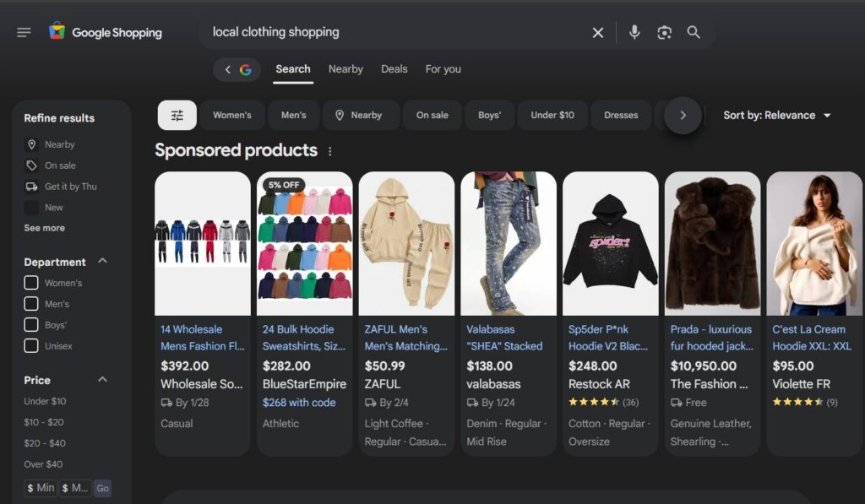Click the search magnifier icon
Viewport: 865px width, 504px height.
[x=694, y=32]
